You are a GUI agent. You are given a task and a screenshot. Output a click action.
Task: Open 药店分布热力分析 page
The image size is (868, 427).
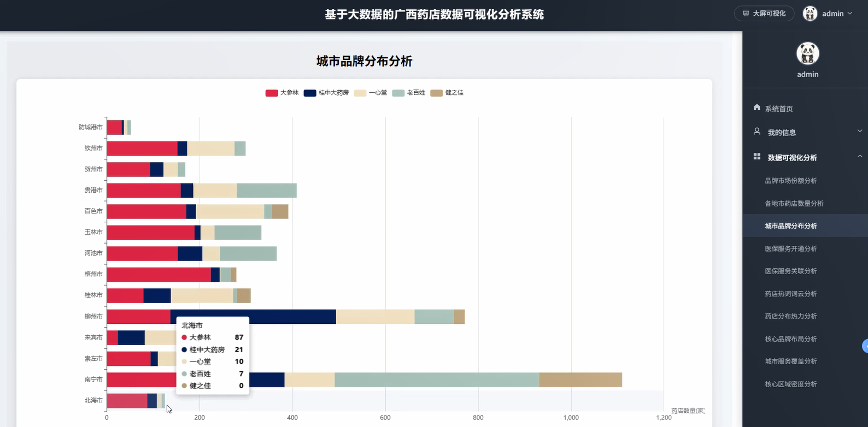[x=791, y=317]
